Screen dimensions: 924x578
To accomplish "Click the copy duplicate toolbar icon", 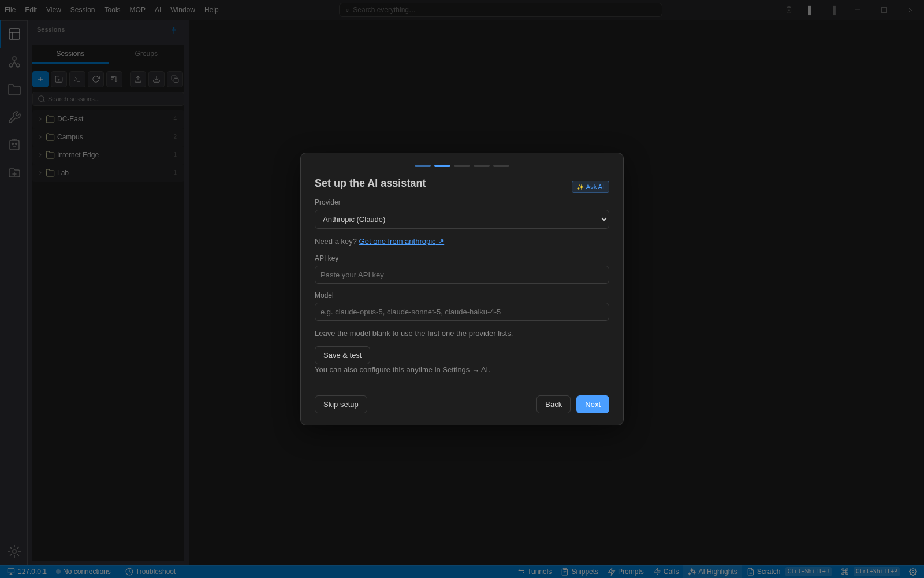I will (175, 79).
